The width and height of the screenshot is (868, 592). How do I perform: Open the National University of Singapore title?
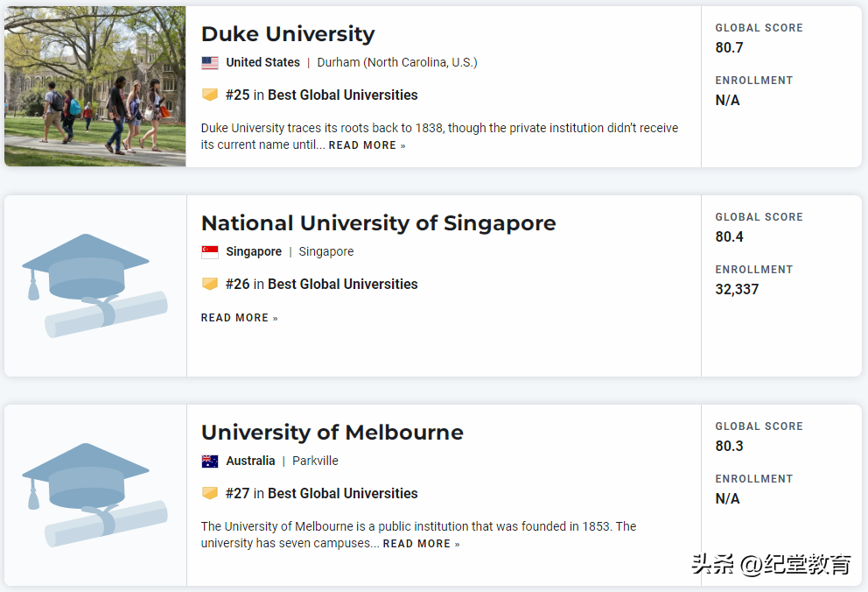click(378, 223)
